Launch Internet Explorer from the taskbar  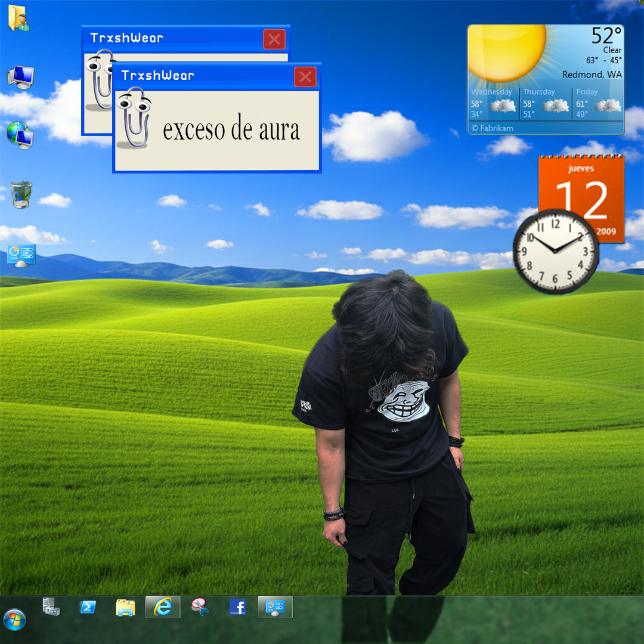click(163, 607)
